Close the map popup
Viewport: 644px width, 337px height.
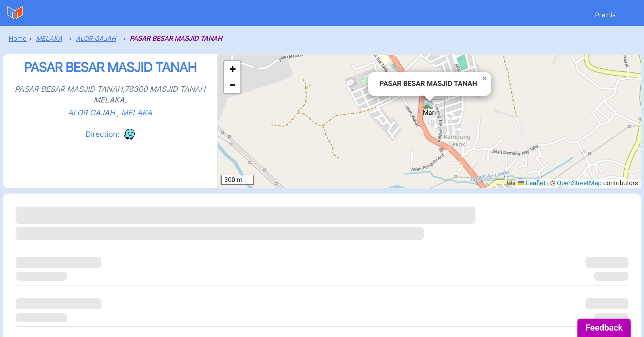[484, 78]
